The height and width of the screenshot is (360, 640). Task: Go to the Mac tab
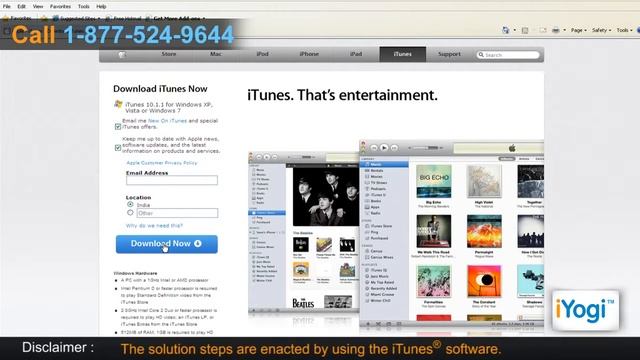tap(216, 54)
